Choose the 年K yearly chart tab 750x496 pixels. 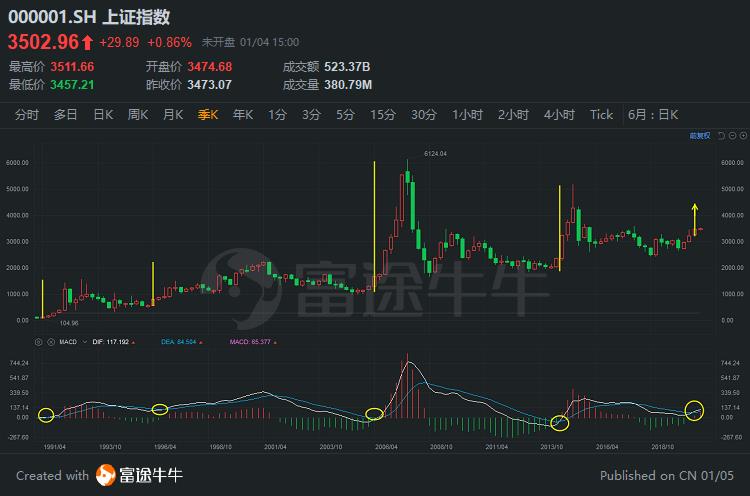point(243,114)
